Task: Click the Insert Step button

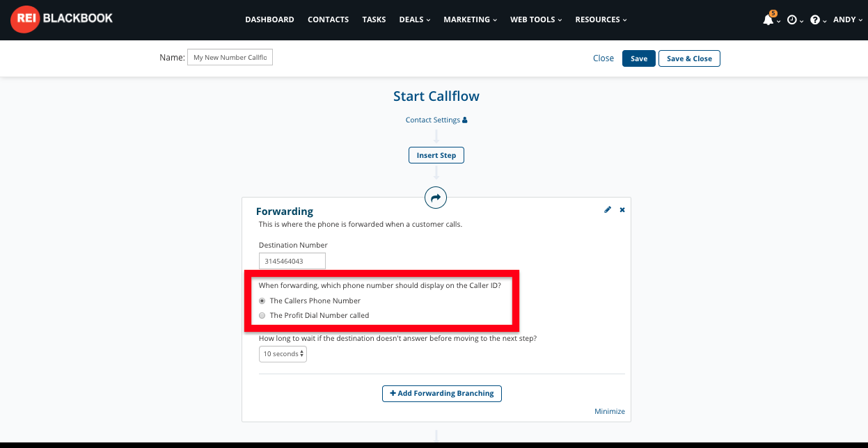Action: click(x=436, y=155)
